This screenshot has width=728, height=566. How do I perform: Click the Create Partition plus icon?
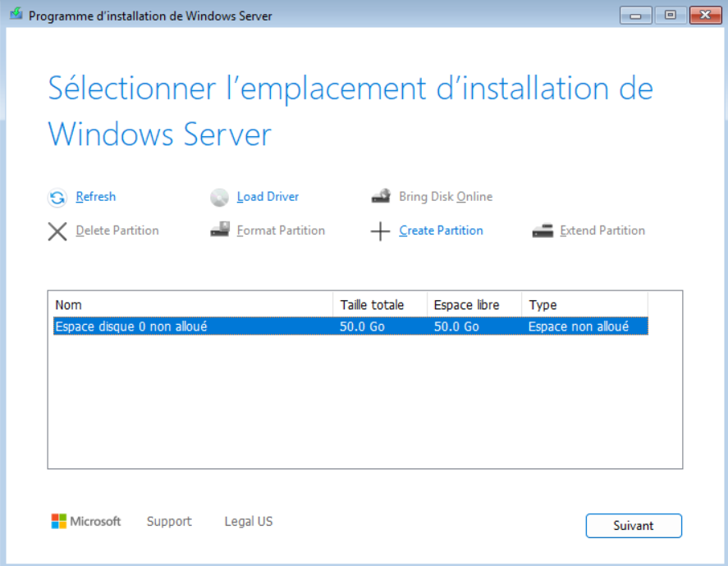[x=380, y=231]
